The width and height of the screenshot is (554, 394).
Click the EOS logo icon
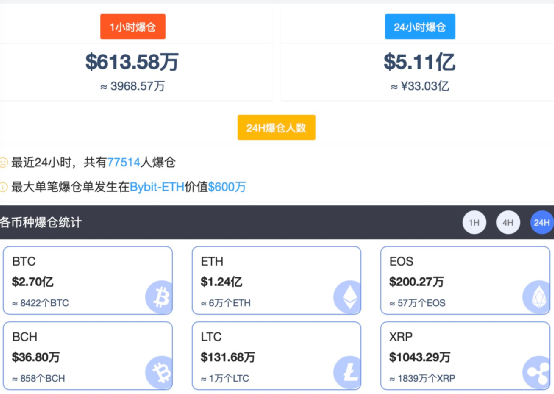[x=536, y=296]
